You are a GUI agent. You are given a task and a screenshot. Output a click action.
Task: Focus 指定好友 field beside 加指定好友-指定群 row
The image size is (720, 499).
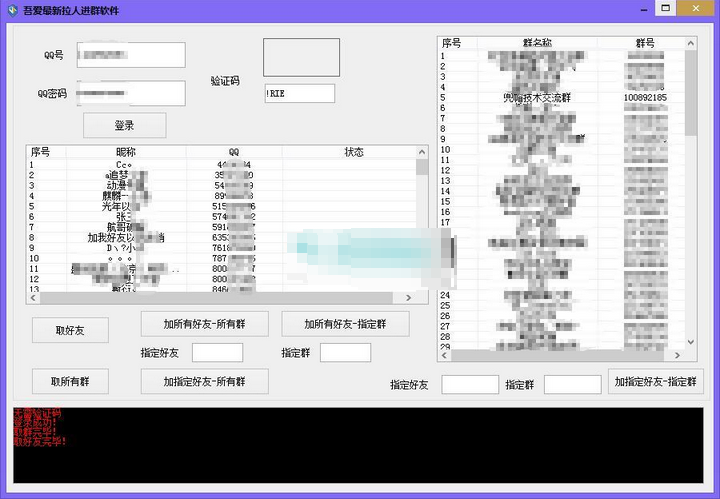pos(470,384)
